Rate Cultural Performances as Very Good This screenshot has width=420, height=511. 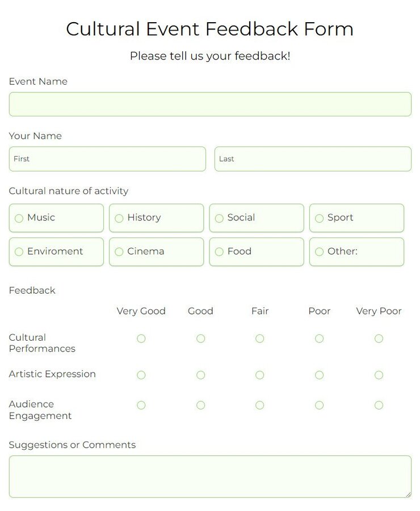[x=141, y=338]
